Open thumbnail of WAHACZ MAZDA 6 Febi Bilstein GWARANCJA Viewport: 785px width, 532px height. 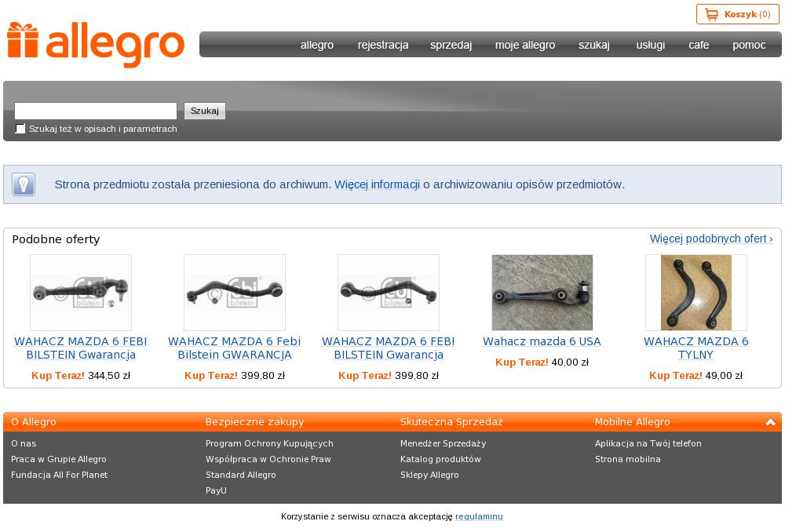tap(234, 292)
